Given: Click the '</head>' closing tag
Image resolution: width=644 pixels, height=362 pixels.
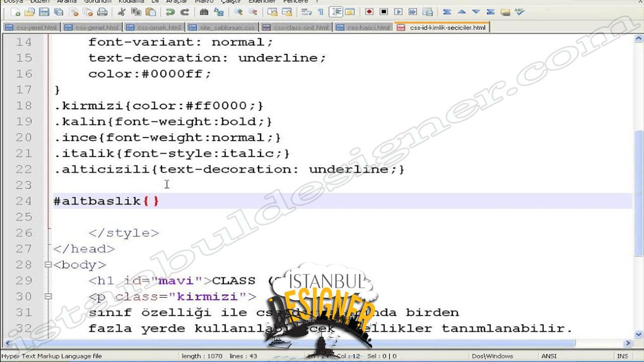Looking at the screenshot, I should (84, 249).
